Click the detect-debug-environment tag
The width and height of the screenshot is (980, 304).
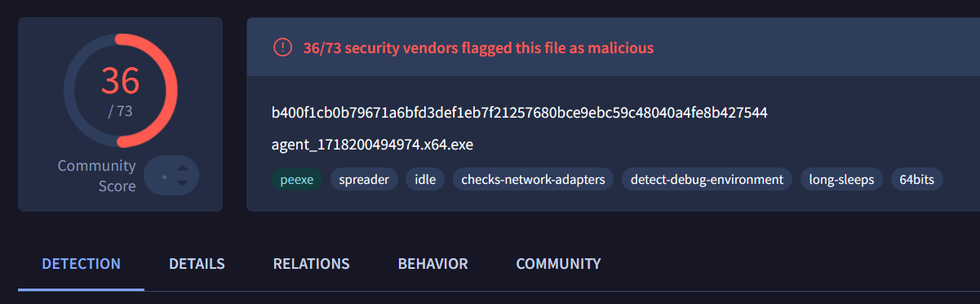click(707, 179)
